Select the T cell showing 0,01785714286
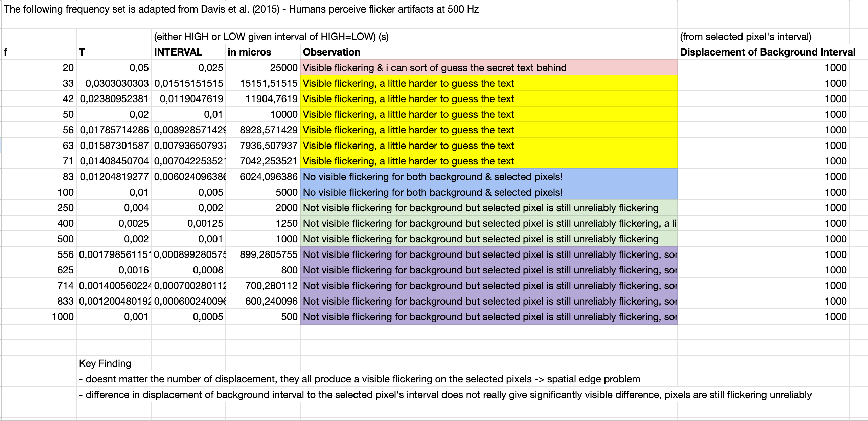 [x=114, y=130]
